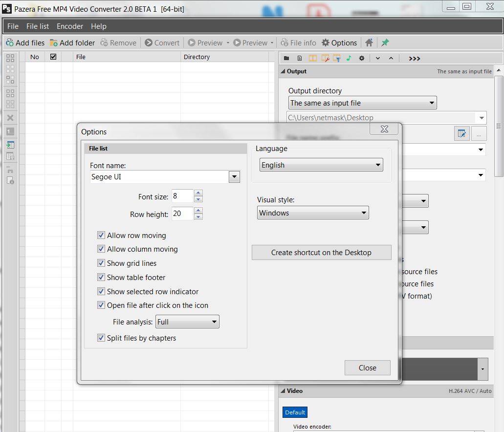This screenshot has width=504, height=432.
Task: Click the invert selection sidebar icon
Action: pyautogui.click(x=10, y=80)
